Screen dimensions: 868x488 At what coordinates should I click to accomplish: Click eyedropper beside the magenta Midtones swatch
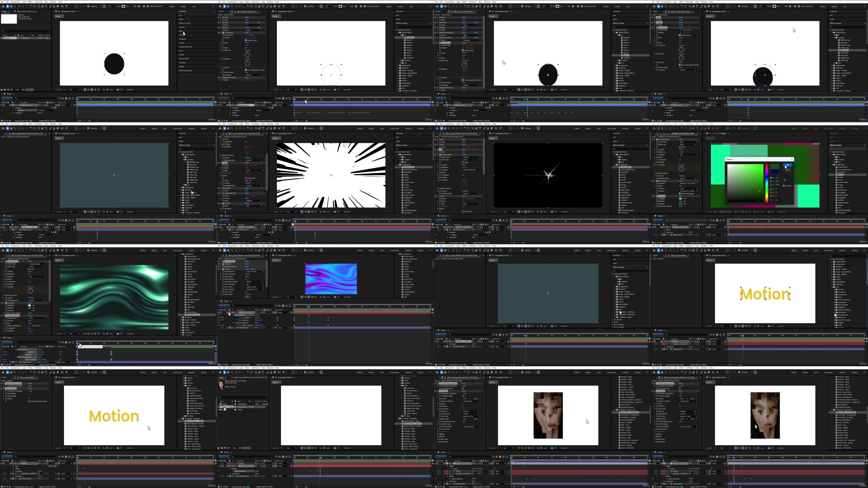click(x=684, y=201)
